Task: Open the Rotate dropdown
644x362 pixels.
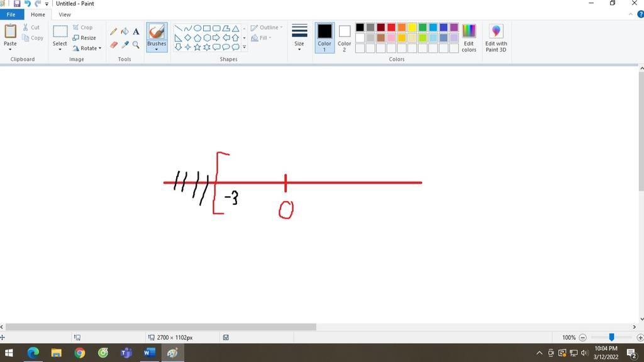Action: [87, 48]
